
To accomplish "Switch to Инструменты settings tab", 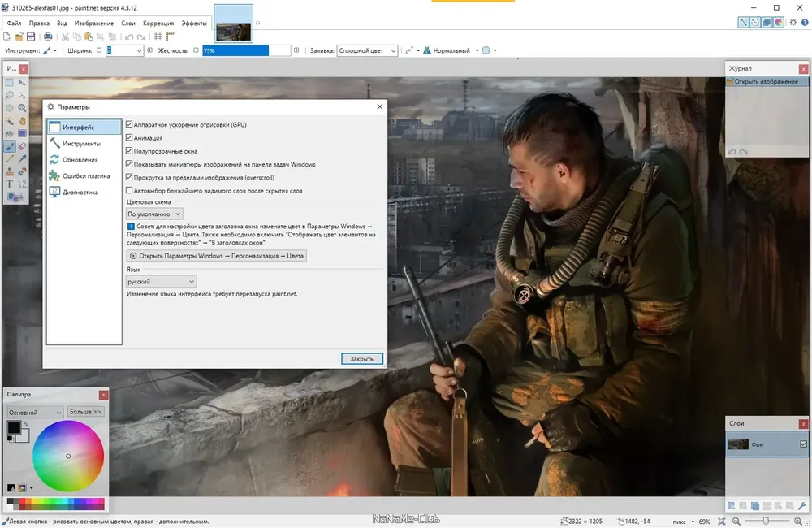I will click(x=84, y=144).
